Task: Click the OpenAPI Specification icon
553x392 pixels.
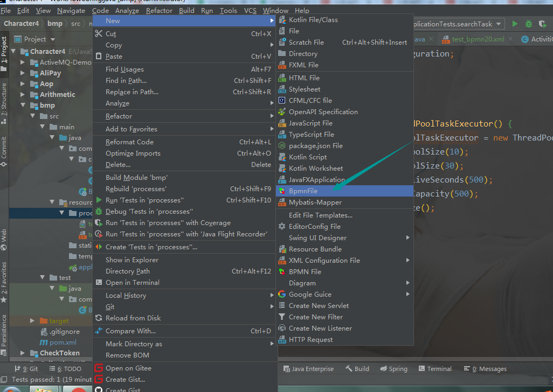Action: (x=282, y=111)
